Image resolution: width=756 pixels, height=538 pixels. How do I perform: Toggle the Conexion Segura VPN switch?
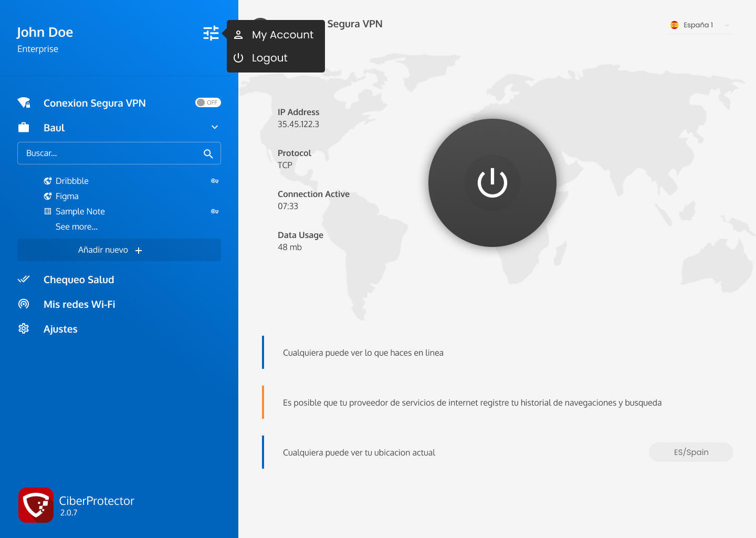coord(208,102)
